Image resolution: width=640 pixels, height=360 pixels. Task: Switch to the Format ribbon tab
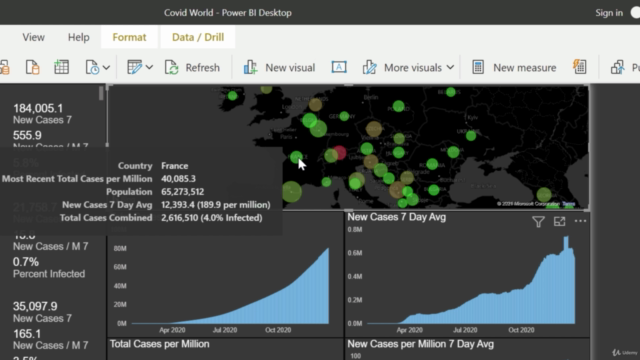(129, 37)
